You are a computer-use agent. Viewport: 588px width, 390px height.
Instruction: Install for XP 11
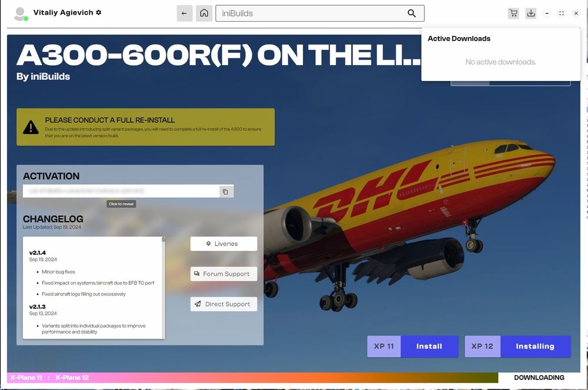(429, 347)
